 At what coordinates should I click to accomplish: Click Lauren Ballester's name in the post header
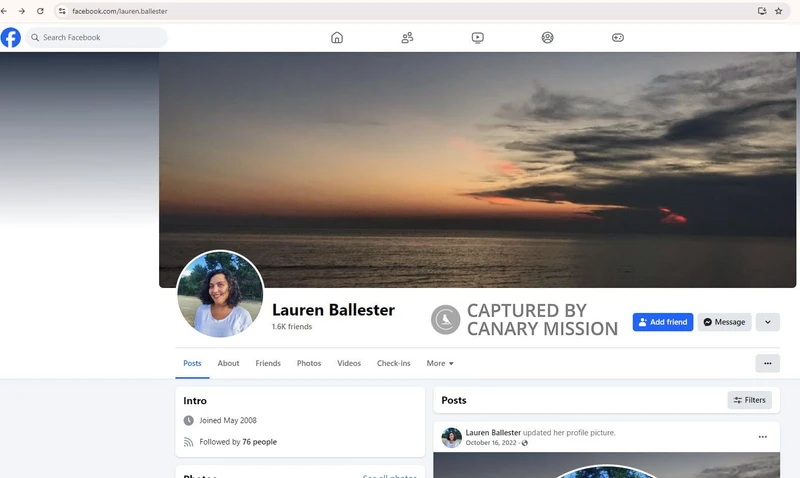tap(493, 433)
